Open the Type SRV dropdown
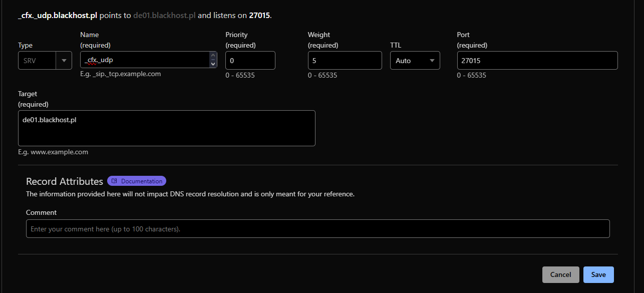644x293 pixels. point(45,60)
